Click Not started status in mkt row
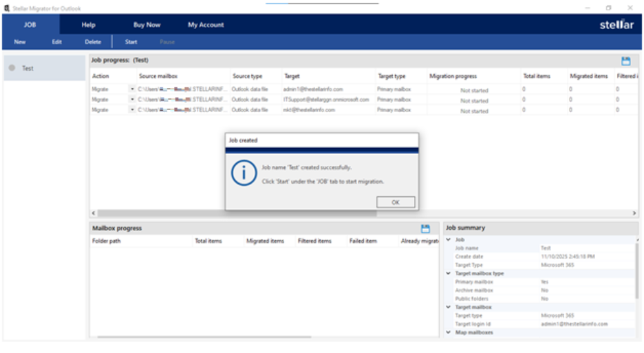Screen dimensions: 644x353 click(x=474, y=111)
